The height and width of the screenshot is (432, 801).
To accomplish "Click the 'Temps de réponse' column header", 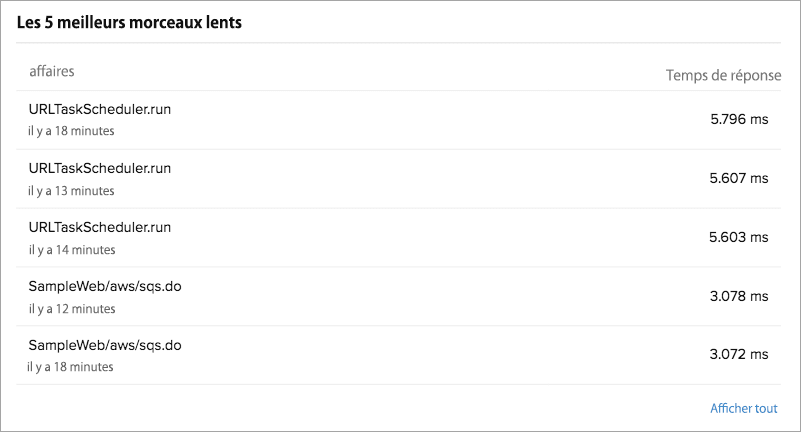I will pyautogui.click(x=724, y=76).
